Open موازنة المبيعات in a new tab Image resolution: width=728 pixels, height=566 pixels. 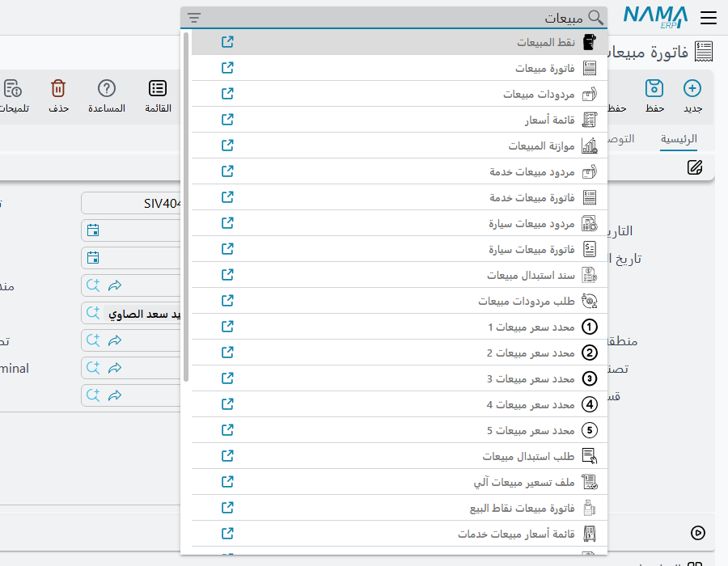(x=227, y=146)
